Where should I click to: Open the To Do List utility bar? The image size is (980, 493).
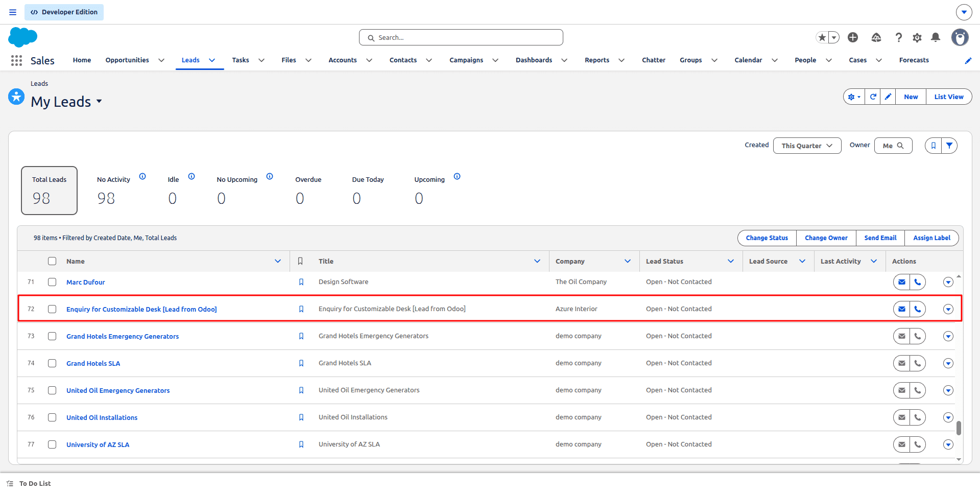pos(29,483)
